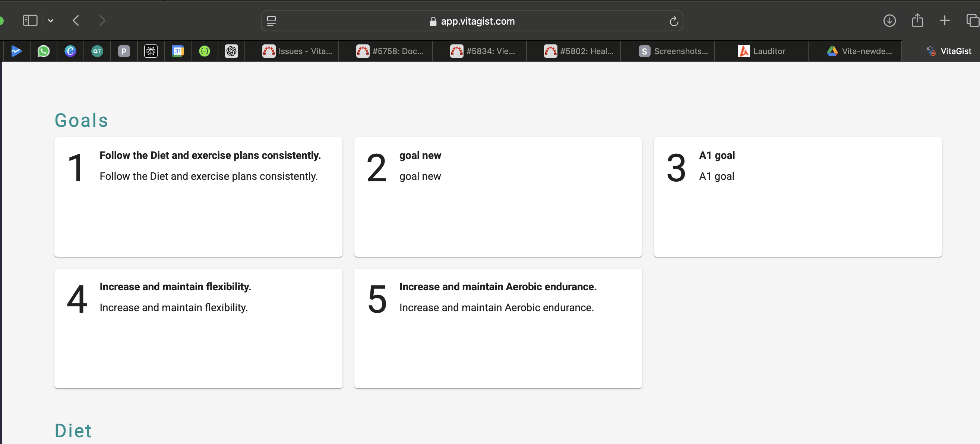Open the page reader icon in address bar

(271, 21)
